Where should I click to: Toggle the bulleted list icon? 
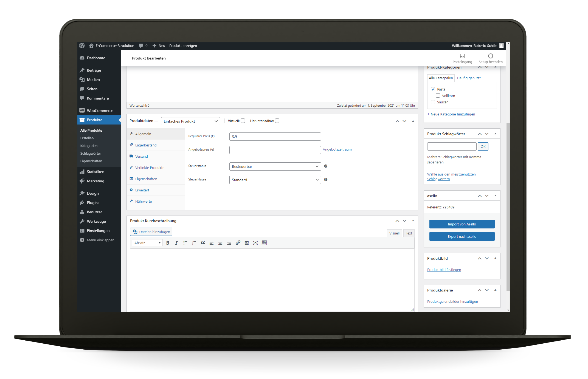click(x=185, y=243)
